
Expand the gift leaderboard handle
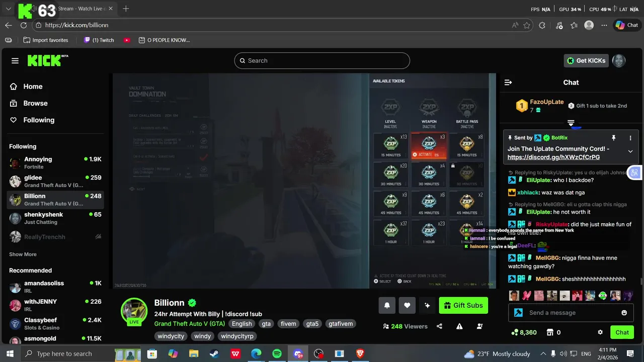coord(571,122)
